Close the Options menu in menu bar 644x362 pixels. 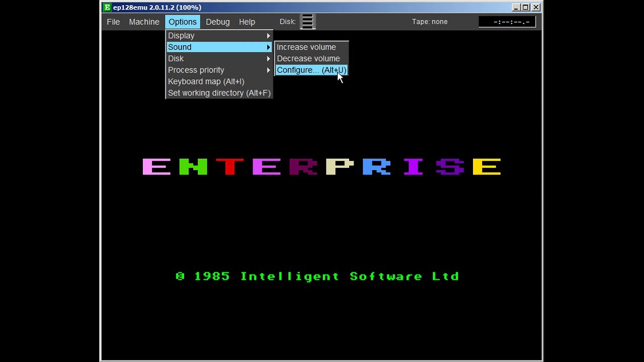coord(183,22)
